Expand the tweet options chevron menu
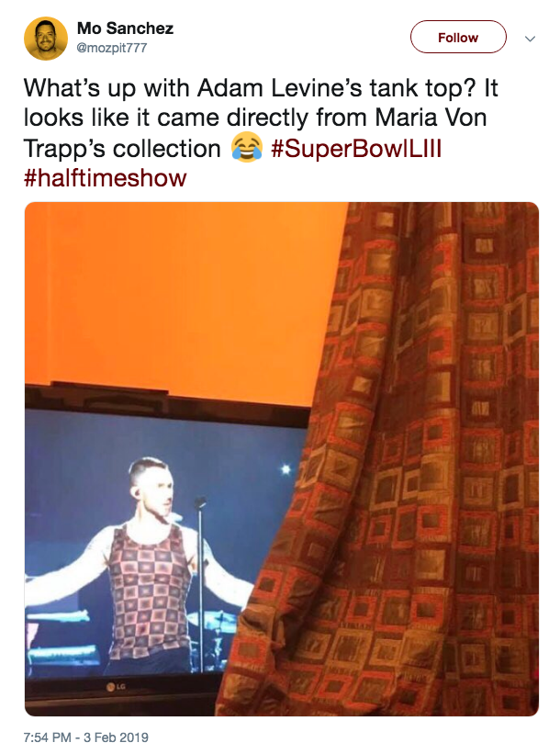The height and width of the screenshot is (754, 560). point(530,39)
